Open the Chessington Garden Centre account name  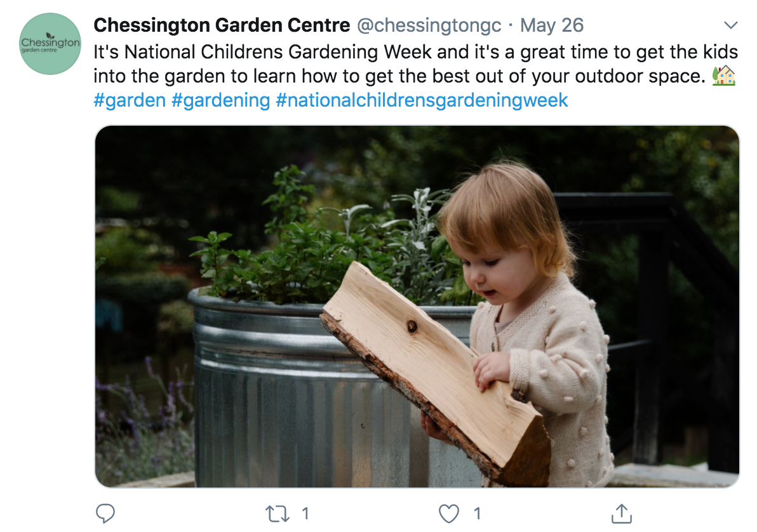(x=222, y=25)
